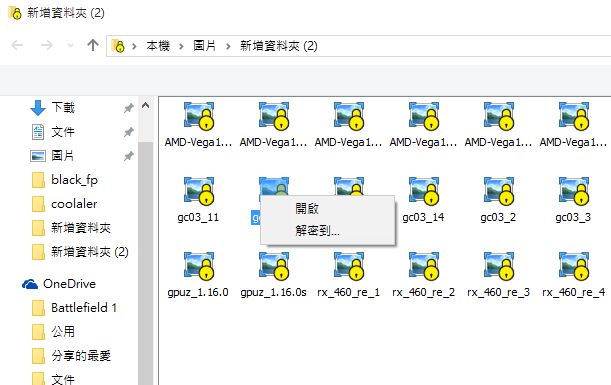Click the locked folder icon in address bar
The height and width of the screenshot is (385, 611).
(x=118, y=46)
